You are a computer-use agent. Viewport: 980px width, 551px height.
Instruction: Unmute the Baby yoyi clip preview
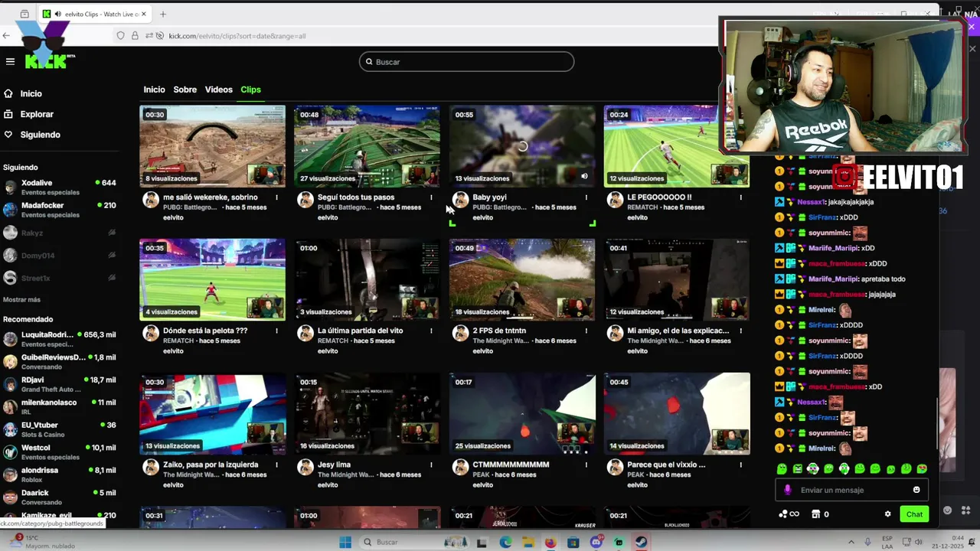pos(584,177)
